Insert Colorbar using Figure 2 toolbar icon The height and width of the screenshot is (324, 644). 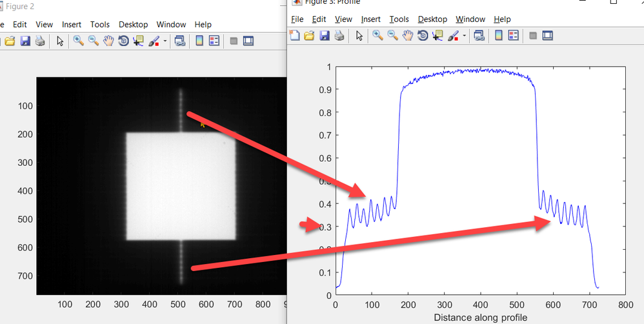(x=199, y=41)
